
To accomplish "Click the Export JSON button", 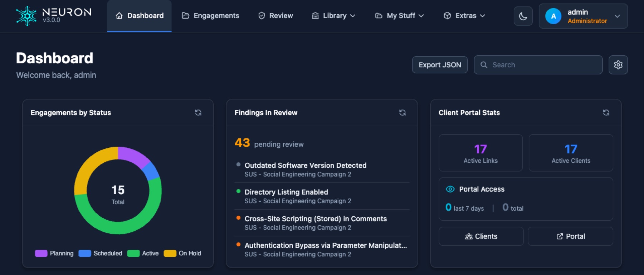I will coord(440,65).
